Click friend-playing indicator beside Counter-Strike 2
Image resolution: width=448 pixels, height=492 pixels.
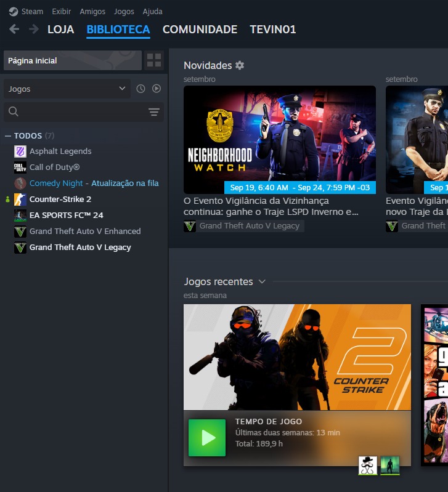coord(7,200)
